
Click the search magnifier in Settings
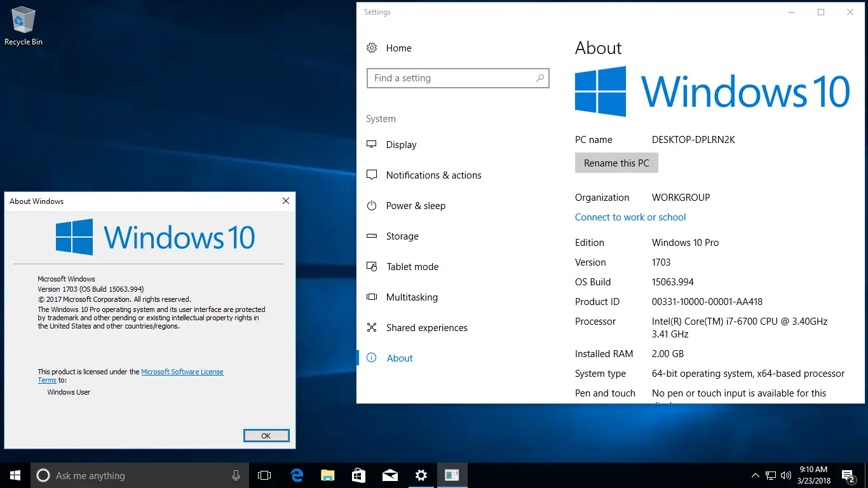(540, 78)
